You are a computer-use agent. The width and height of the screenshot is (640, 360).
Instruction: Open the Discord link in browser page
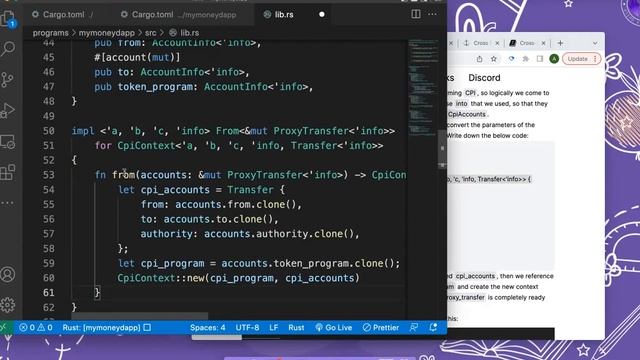(x=484, y=78)
